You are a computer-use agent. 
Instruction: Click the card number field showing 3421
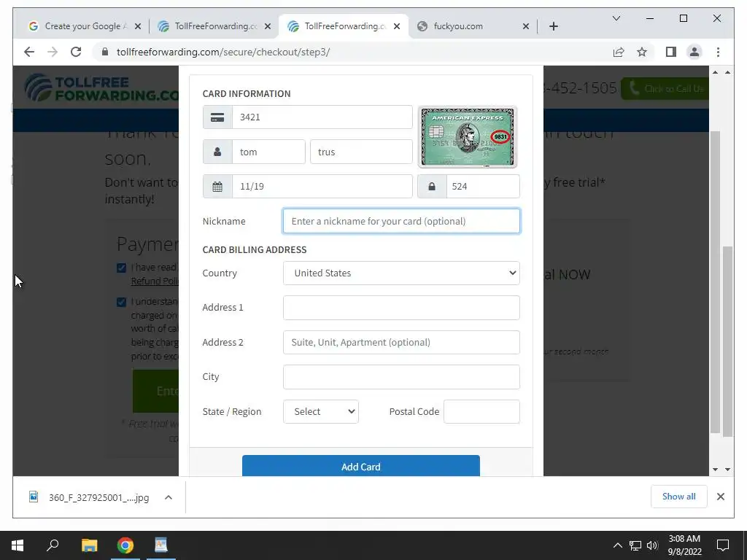click(322, 117)
